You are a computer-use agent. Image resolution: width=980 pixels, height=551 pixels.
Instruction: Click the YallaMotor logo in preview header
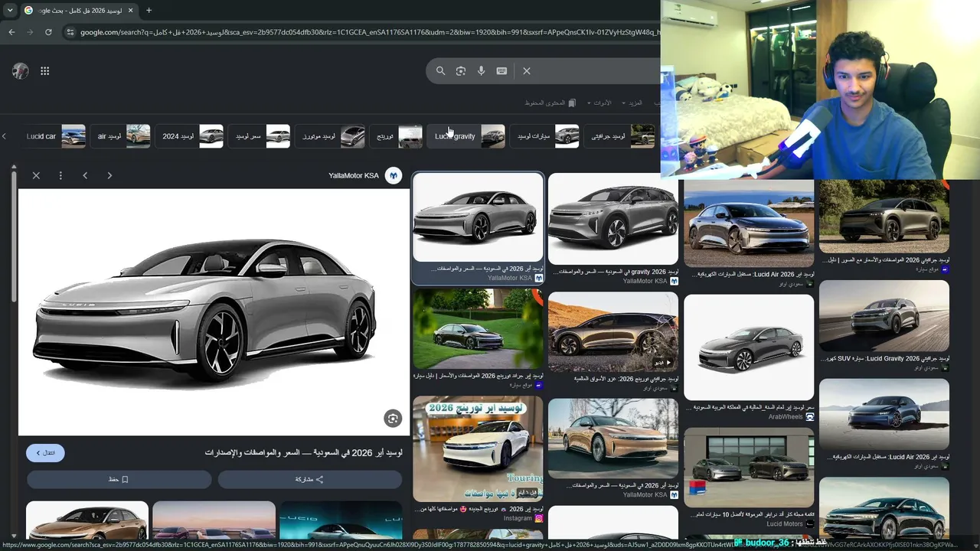(x=394, y=176)
